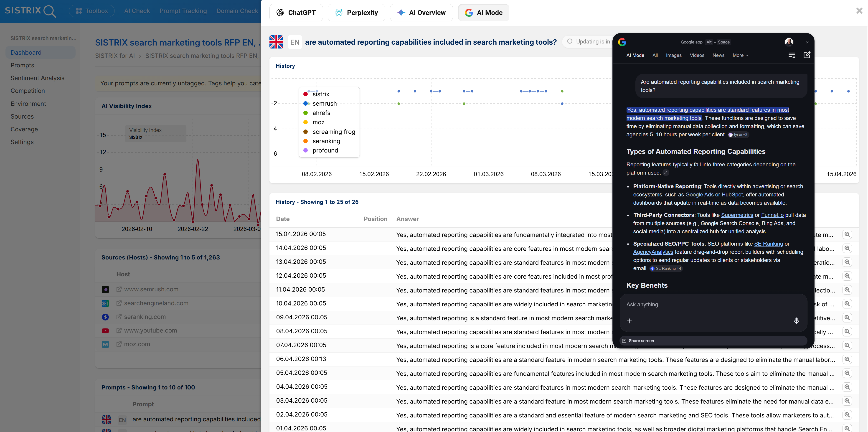Viewport: 868px width, 432px height.
Task: Open the new chat compose icon in the Google panel
Action: [x=807, y=55]
